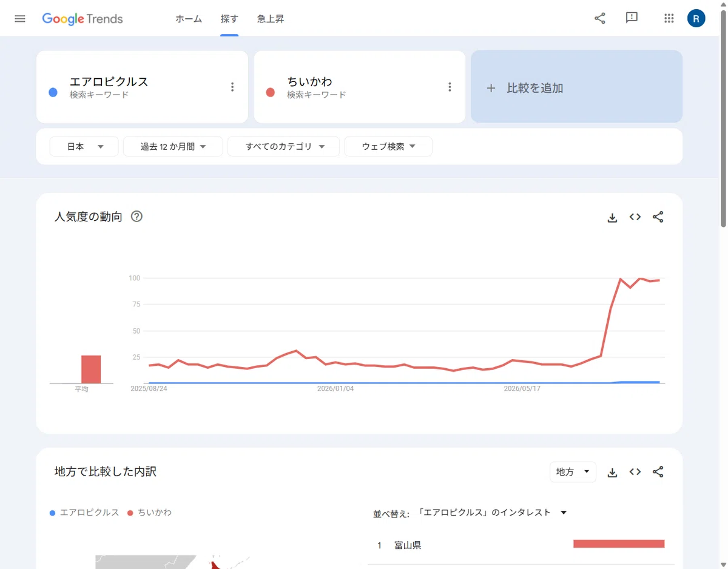Share the 人気度の動向 chart
Image resolution: width=728 pixels, height=569 pixels.
pyautogui.click(x=658, y=217)
